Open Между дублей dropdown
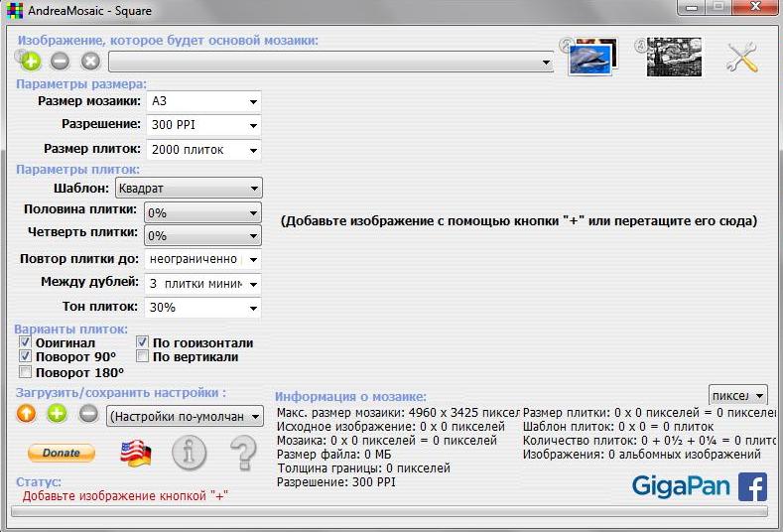This screenshot has height=532, width=783. 202,284
